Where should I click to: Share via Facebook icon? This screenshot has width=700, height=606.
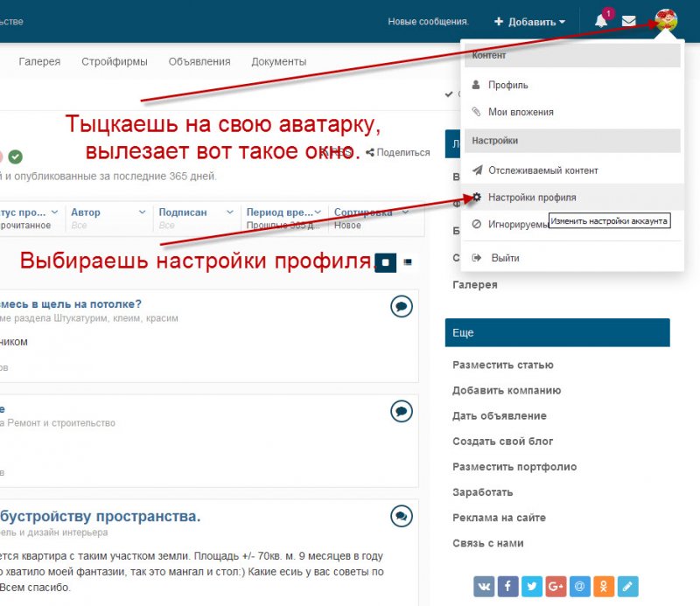(507, 585)
